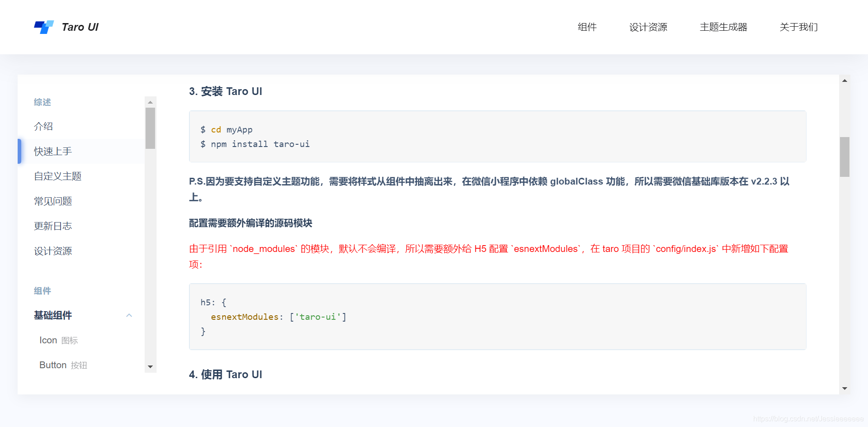The width and height of the screenshot is (868, 427).
Task: Open 自定义主题 sidebar entry
Action: click(58, 176)
